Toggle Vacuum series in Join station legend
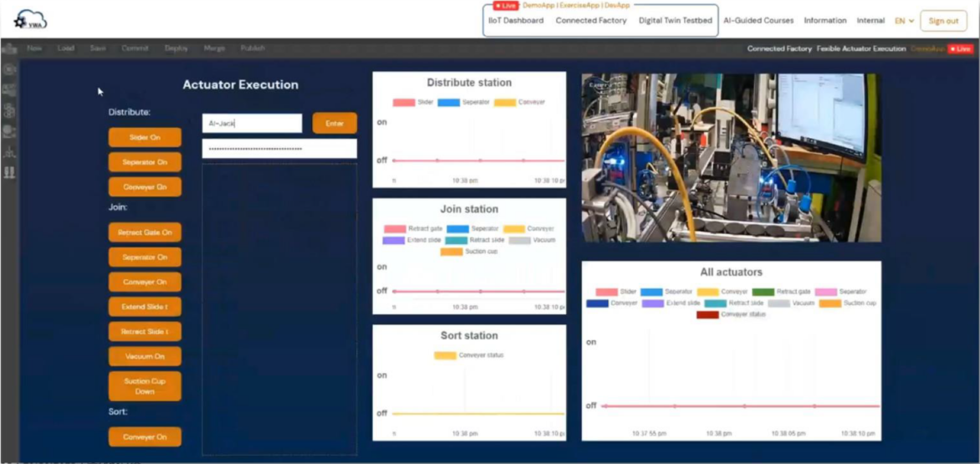This screenshot has height=464, width=980. [520, 240]
